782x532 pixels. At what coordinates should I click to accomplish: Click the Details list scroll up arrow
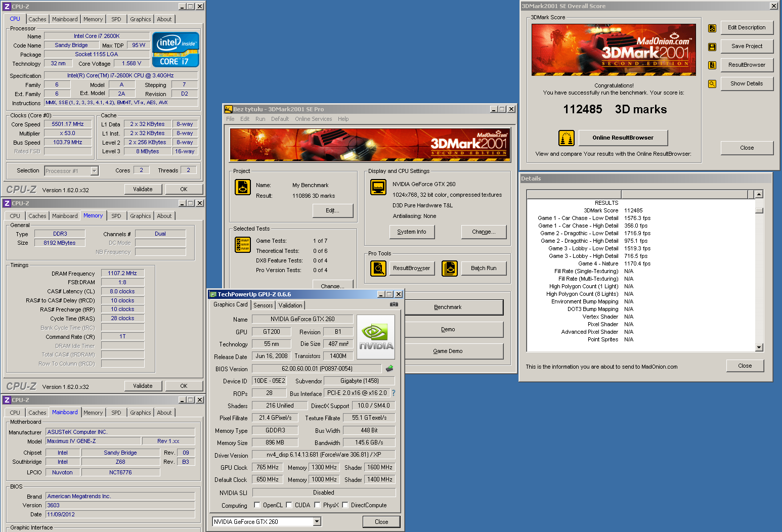coord(759,194)
